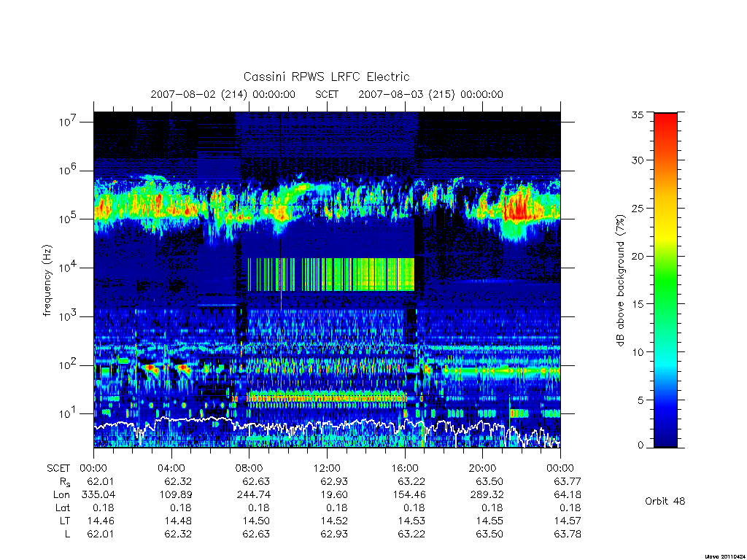Click the 10^4 frequency axis label
Viewport: 747px width, 560px height.
pyautogui.click(x=69, y=267)
